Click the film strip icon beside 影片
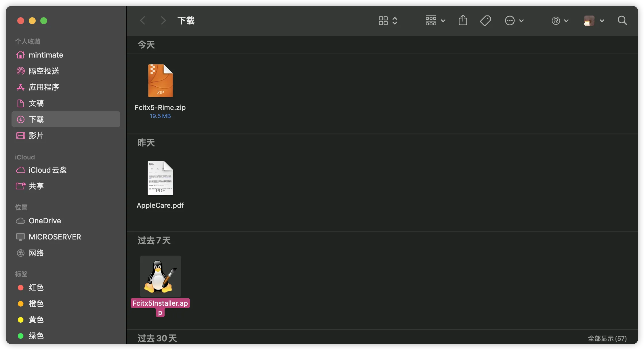Viewport: 644px width, 350px height. 20,136
